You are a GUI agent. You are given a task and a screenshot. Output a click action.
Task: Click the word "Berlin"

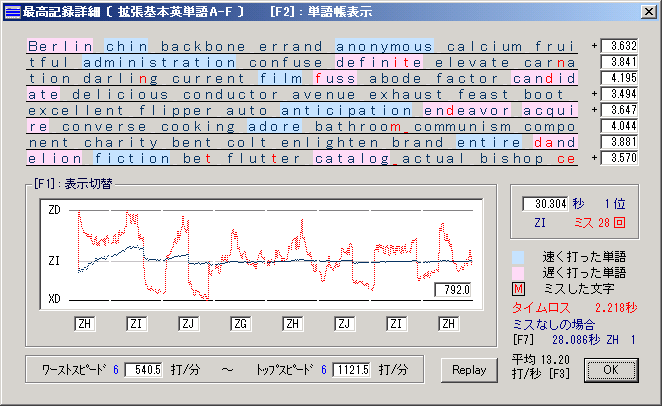click(x=60, y=46)
